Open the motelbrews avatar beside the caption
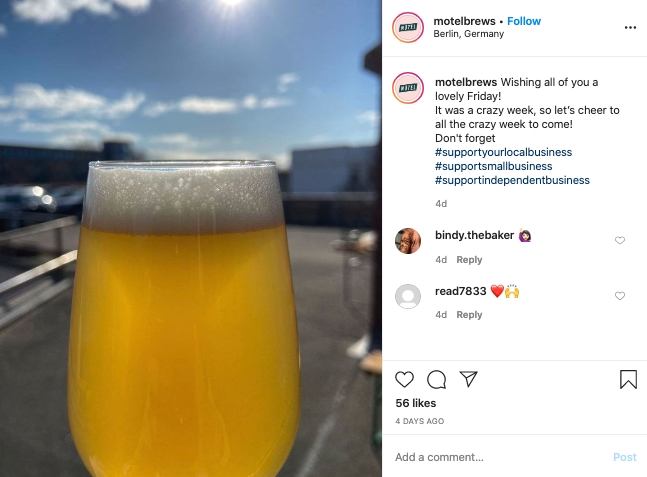Screen dimensions: 647x477 click(x=408, y=87)
